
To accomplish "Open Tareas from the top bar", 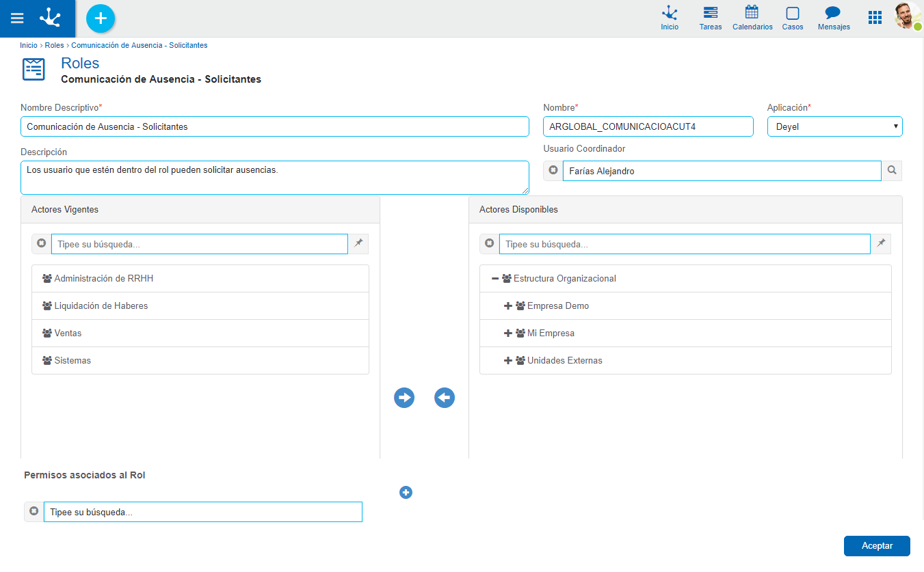I will tap(711, 18).
